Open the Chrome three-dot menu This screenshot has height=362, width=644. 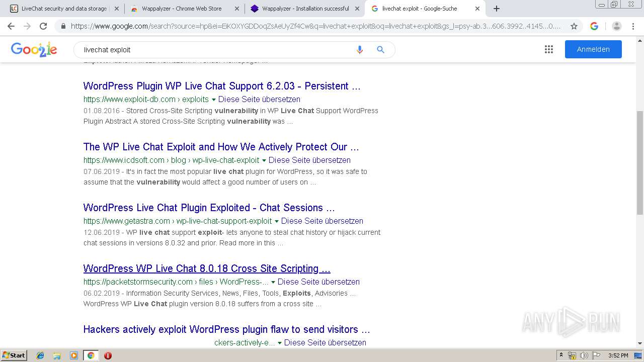[x=633, y=26]
